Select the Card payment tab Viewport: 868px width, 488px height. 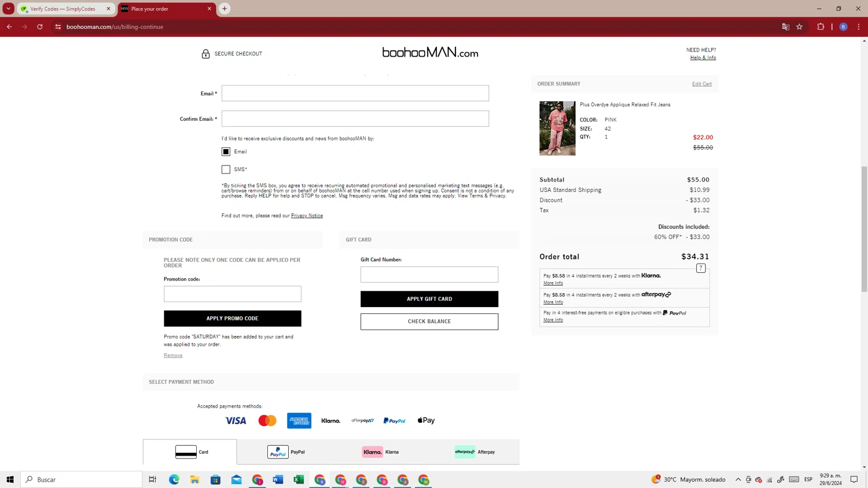(x=190, y=452)
